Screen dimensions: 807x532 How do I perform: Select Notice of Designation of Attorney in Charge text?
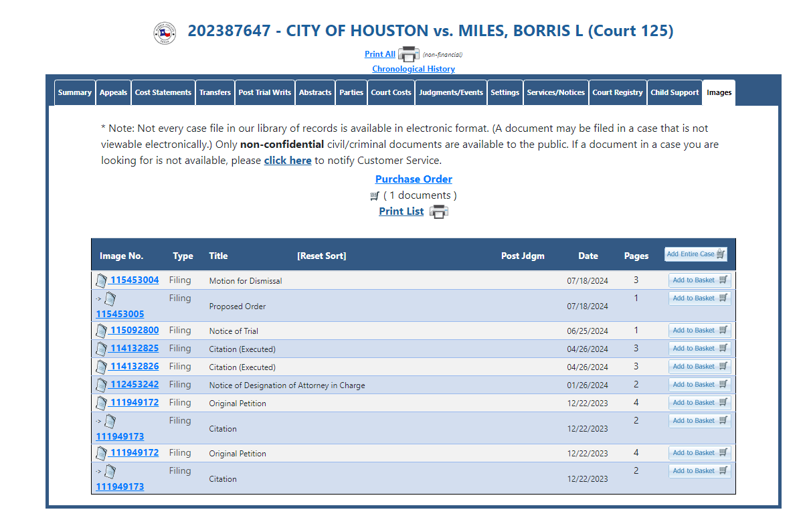pyautogui.click(x=287, y=385)
